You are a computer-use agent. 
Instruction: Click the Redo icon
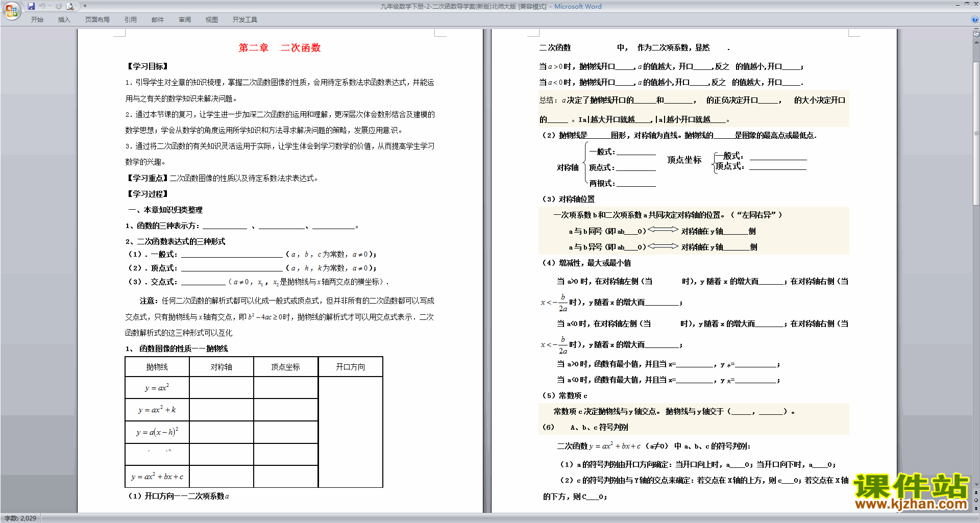click(59, 6)
